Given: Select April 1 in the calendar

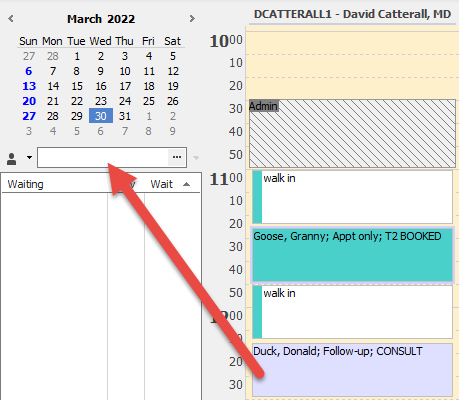Looking at the screenshot, I should [x=149, y=116].
